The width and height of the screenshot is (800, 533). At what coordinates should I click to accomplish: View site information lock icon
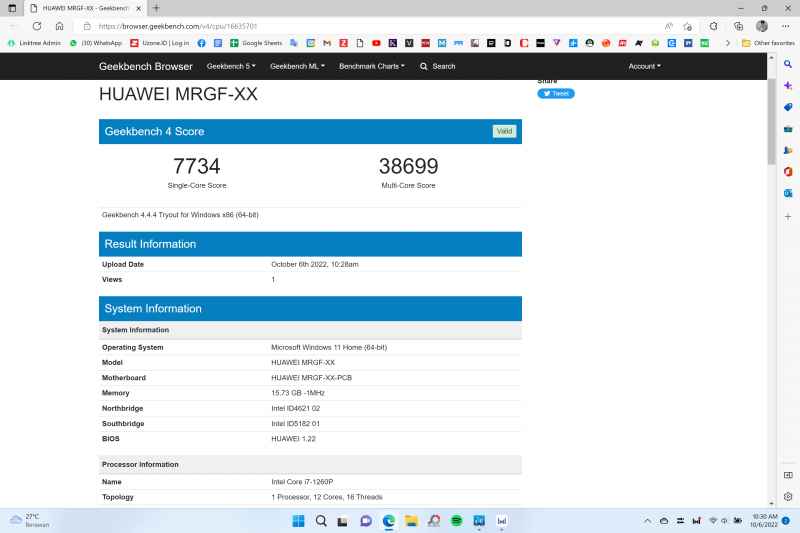pyautogui.click(x=87, y=26)
